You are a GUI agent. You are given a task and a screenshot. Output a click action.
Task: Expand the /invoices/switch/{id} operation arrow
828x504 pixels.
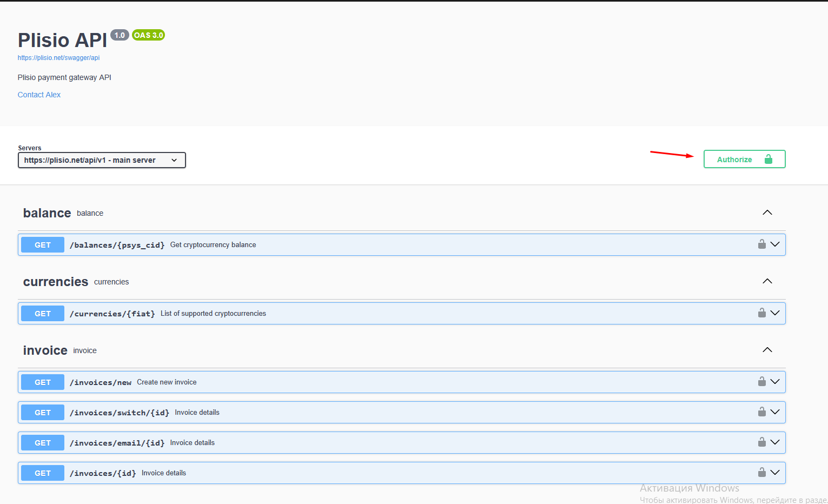(775, 412)
